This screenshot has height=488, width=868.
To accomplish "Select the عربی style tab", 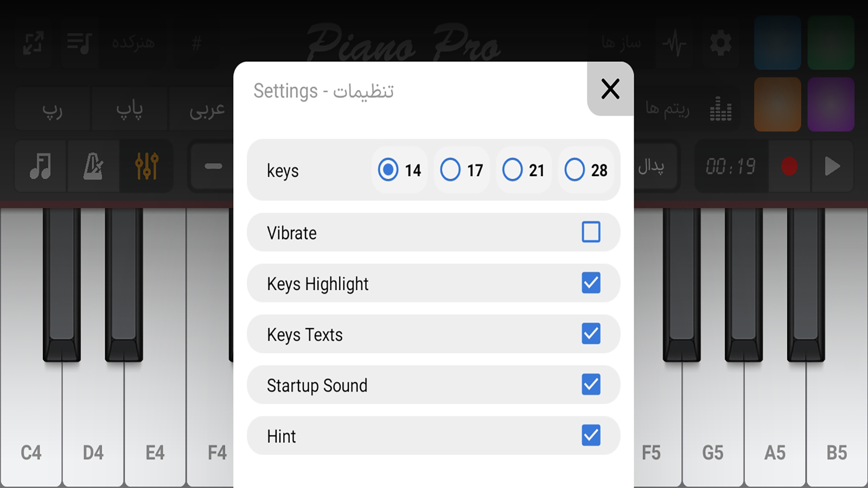I will [x=207, y=109].
